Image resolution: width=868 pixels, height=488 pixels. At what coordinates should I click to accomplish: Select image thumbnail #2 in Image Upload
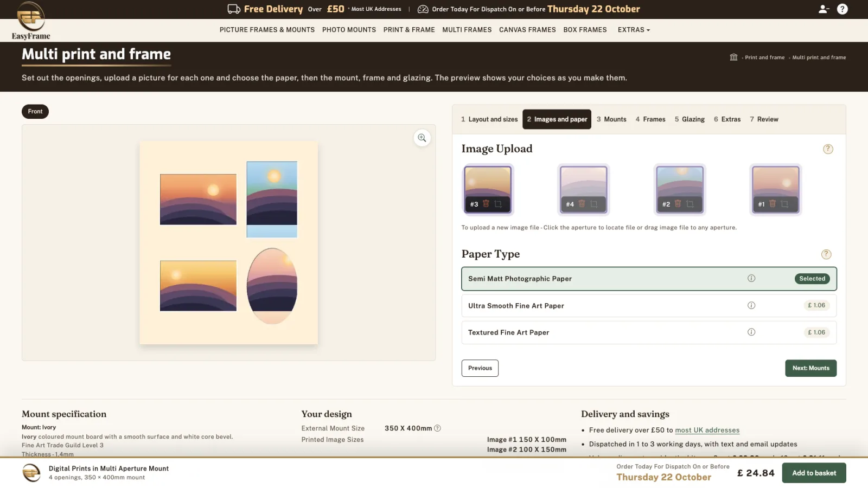point(680,189)
